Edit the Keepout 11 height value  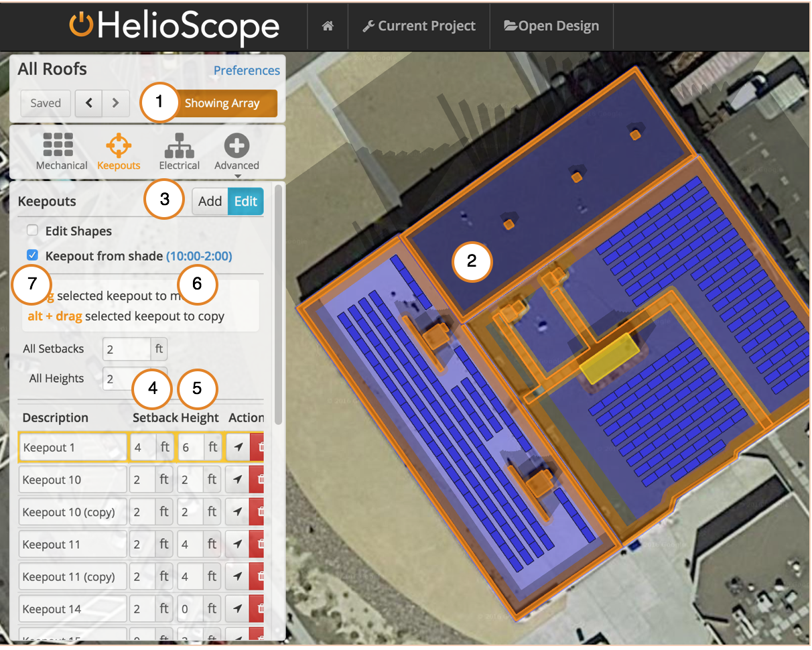coord(190,545)
